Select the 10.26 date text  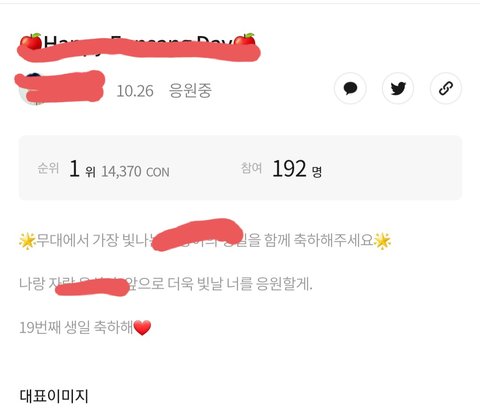tap(135, 91)
